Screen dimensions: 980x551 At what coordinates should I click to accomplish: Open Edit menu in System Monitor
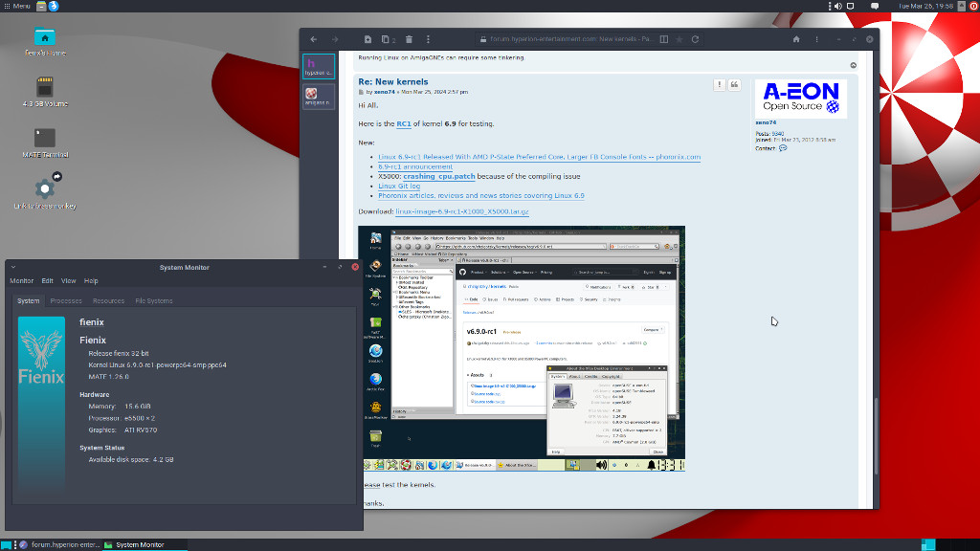48,281
